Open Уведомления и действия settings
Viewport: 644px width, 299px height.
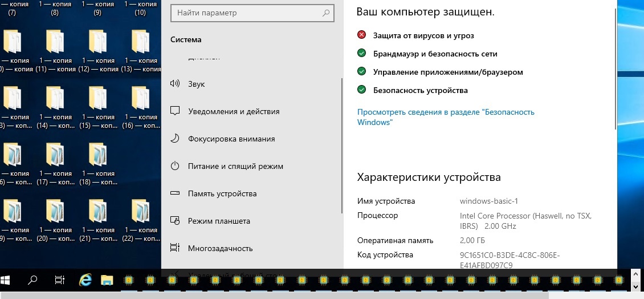point(233,111)
